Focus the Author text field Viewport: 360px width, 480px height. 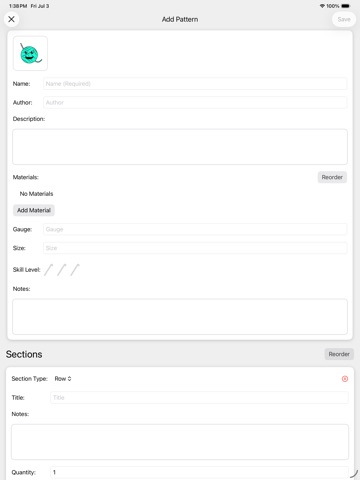click(x=195, y=102)
